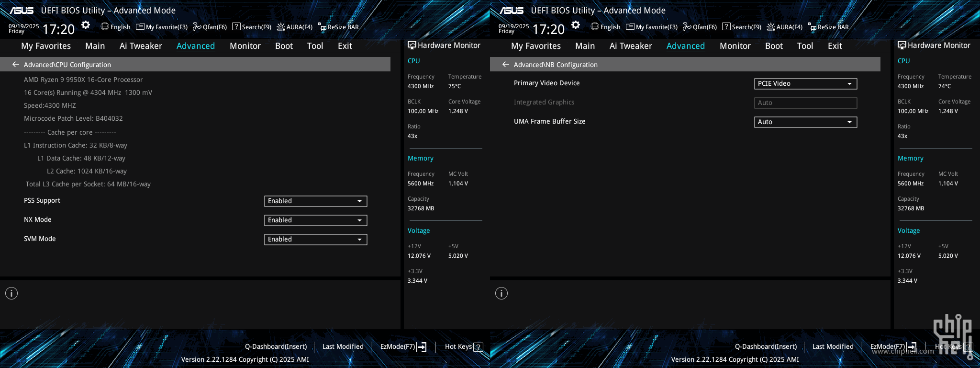
Task: Click the UMA Frame Buffer Size label
Action: click(549, 121)
